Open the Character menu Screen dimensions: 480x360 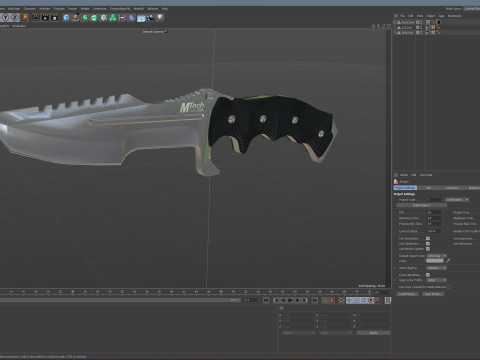30,9
